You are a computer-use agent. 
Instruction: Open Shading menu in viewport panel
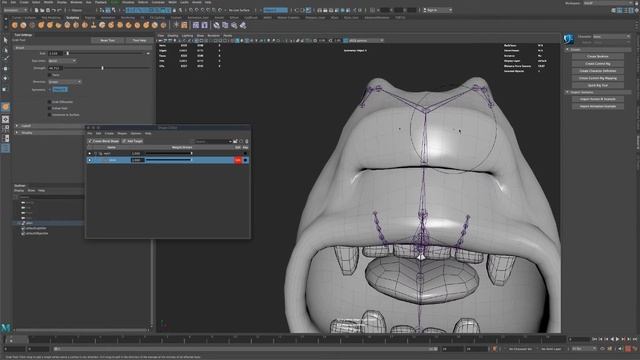pyautogui.click(x=173, y=36)
